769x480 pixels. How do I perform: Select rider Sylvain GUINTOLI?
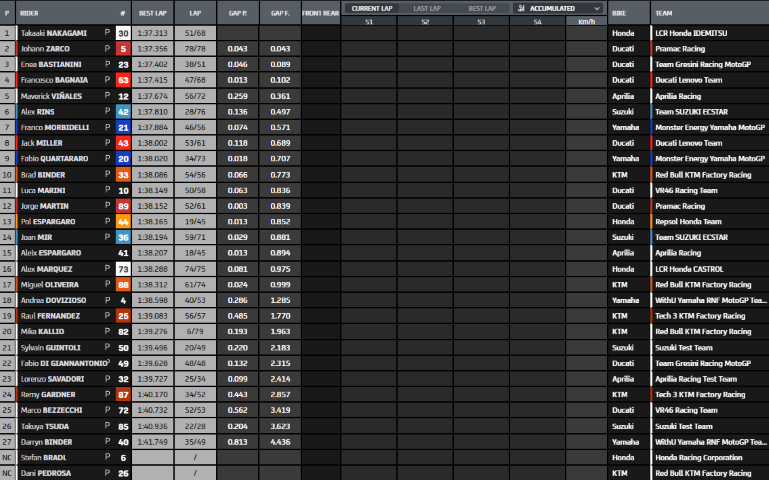pos(50,348)
